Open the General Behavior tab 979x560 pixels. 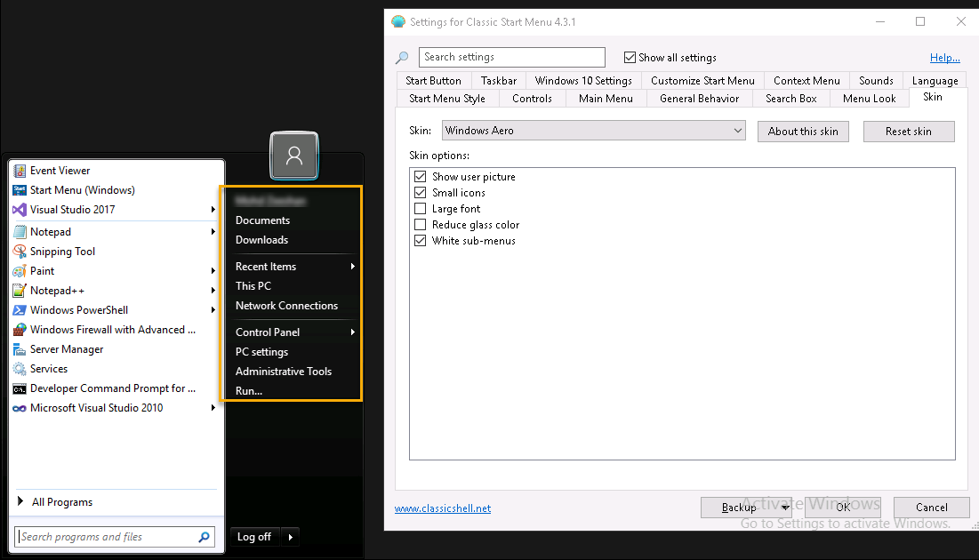click(x=699, y=99)
